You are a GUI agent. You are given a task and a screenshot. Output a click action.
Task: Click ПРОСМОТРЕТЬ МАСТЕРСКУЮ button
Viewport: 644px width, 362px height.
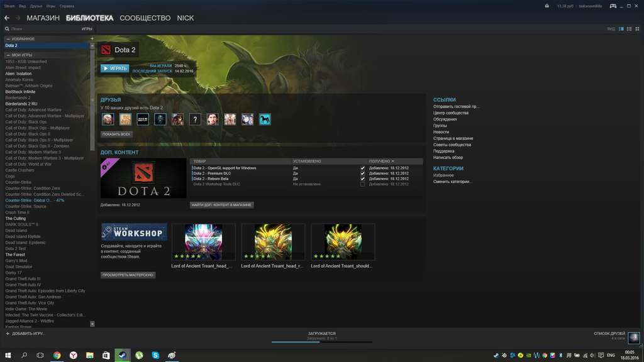click(128, 275)
